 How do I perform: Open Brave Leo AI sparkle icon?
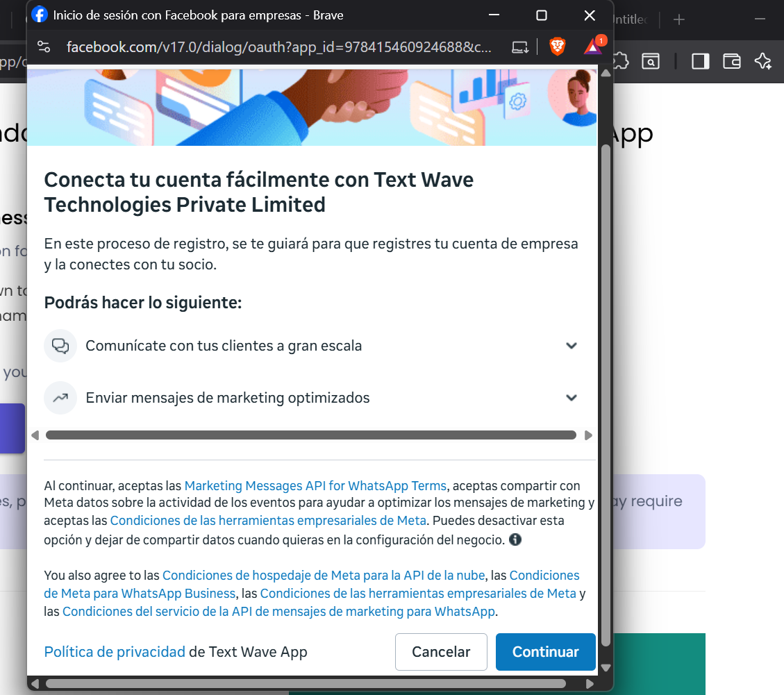tap(763, 61)
